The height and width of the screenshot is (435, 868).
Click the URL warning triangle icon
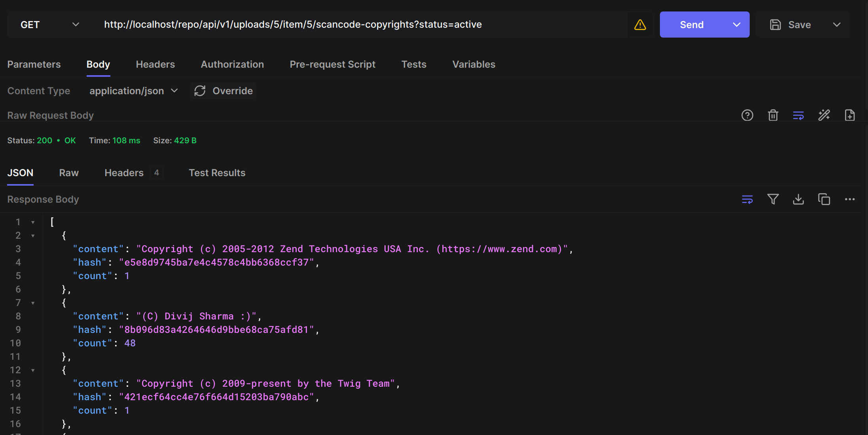click(640, 25)
